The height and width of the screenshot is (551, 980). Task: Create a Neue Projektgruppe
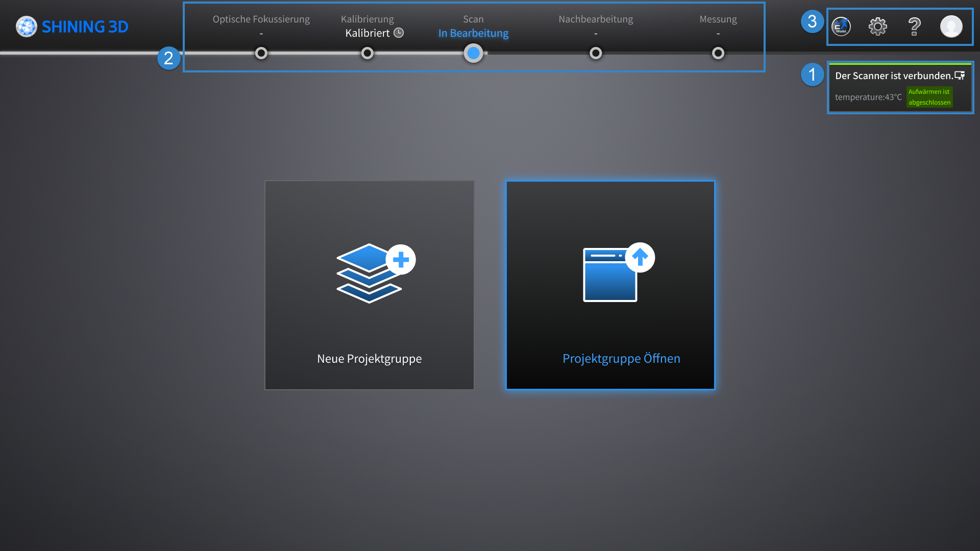click(x=370, y=285)
